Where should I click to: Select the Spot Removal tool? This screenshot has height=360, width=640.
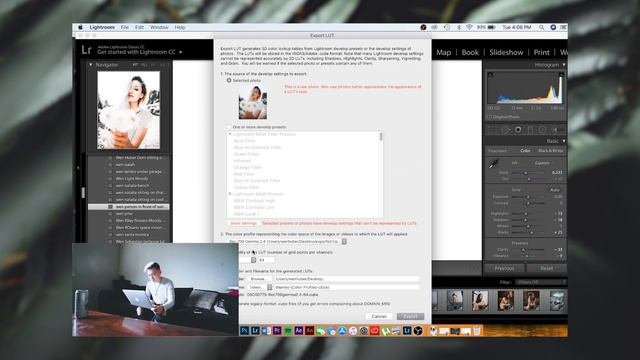pyautogui.click(x=506, y=130)
